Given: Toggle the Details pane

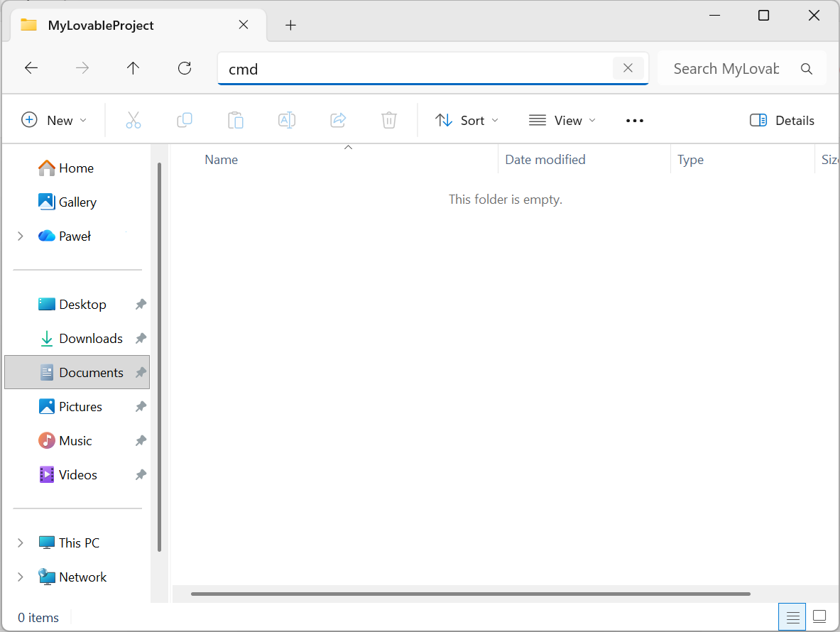Looking at the screenshot, I should (781, 120).
